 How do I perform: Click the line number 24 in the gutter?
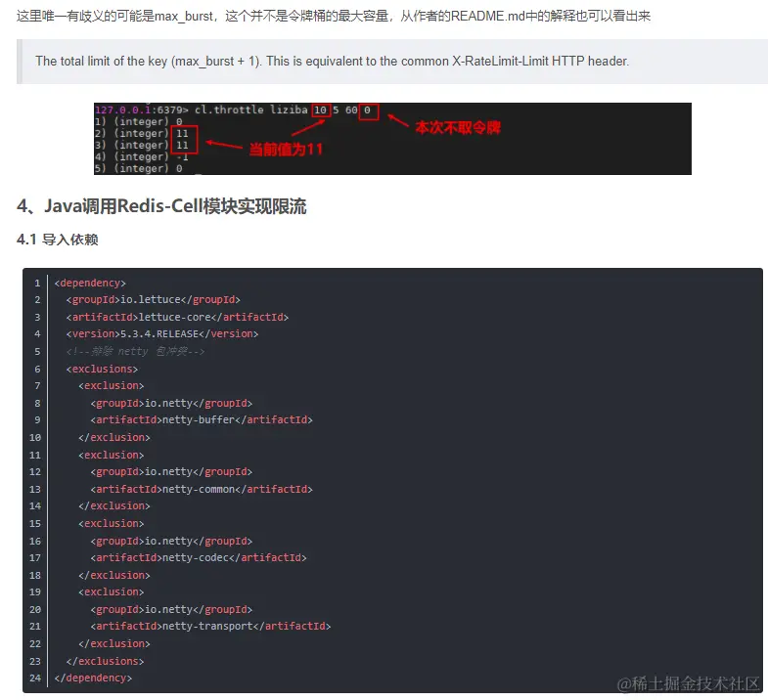click(35, 678)
